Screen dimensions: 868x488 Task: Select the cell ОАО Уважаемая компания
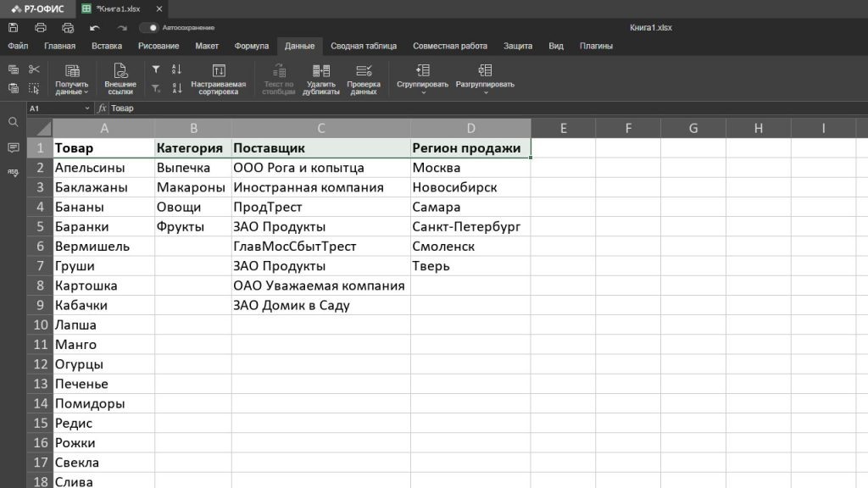(321, 286)
